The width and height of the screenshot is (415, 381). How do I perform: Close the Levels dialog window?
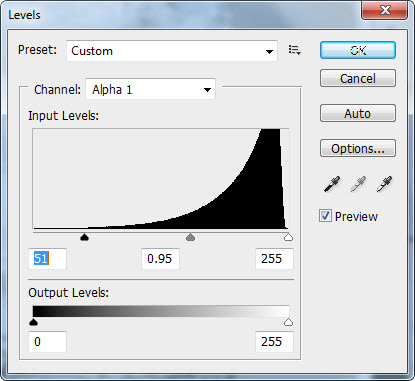click(385, 11)
